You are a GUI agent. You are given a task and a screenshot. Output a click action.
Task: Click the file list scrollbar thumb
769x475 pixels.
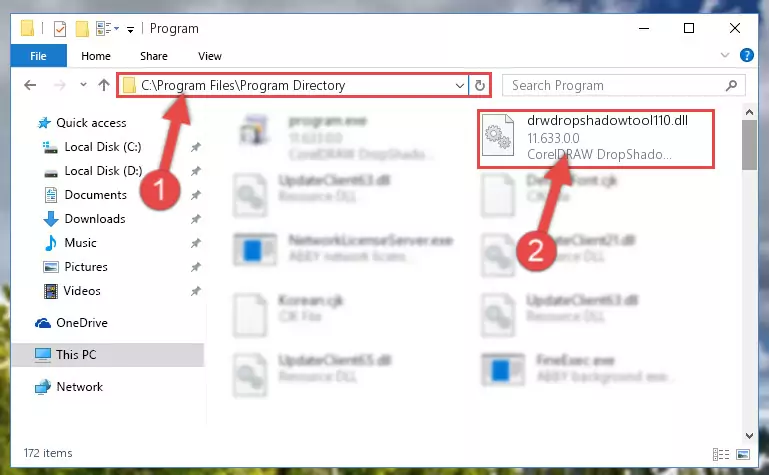(x=749, y=145)
